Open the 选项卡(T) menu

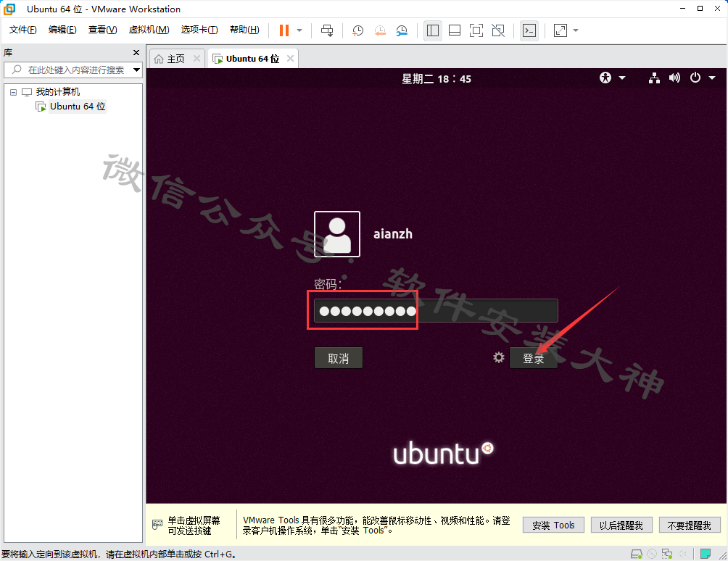[199, 30]
